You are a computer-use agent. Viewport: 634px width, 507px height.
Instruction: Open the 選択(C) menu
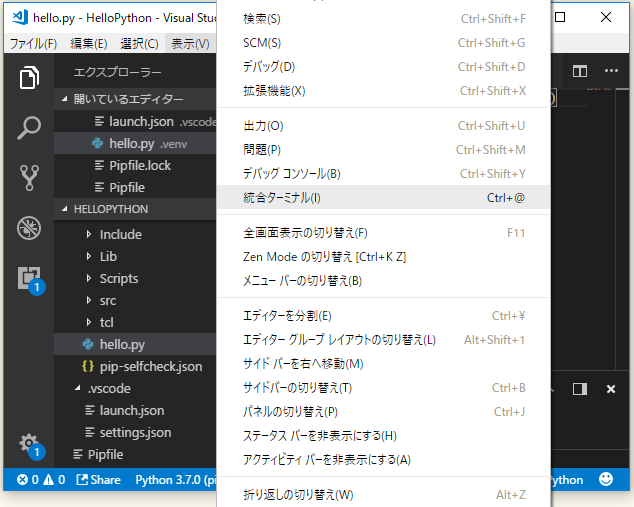[139, 43]
